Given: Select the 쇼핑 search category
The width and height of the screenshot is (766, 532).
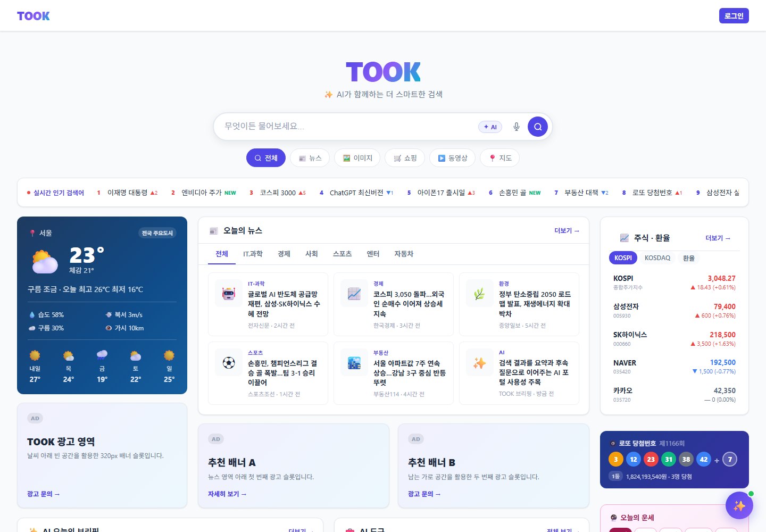Looking at the screenshot, I should coord(405,158).
